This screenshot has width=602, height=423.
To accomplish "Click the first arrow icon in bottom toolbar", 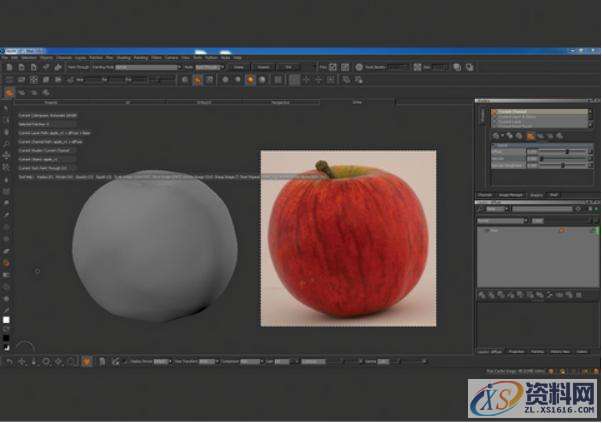I will 9,360.
